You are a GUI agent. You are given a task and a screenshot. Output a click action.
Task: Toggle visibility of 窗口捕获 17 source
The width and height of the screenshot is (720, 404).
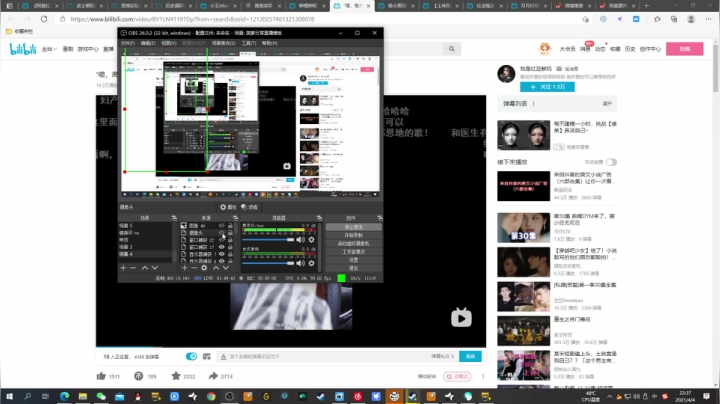click(221, 247)
